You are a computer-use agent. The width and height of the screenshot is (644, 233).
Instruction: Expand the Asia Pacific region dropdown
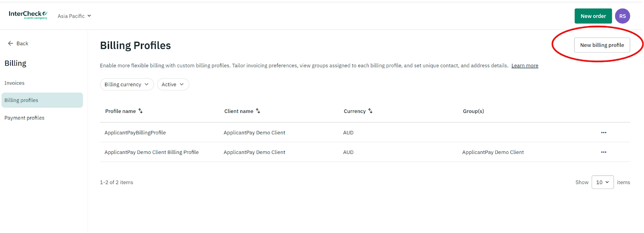pyautogui.click(x=74, y=16)
